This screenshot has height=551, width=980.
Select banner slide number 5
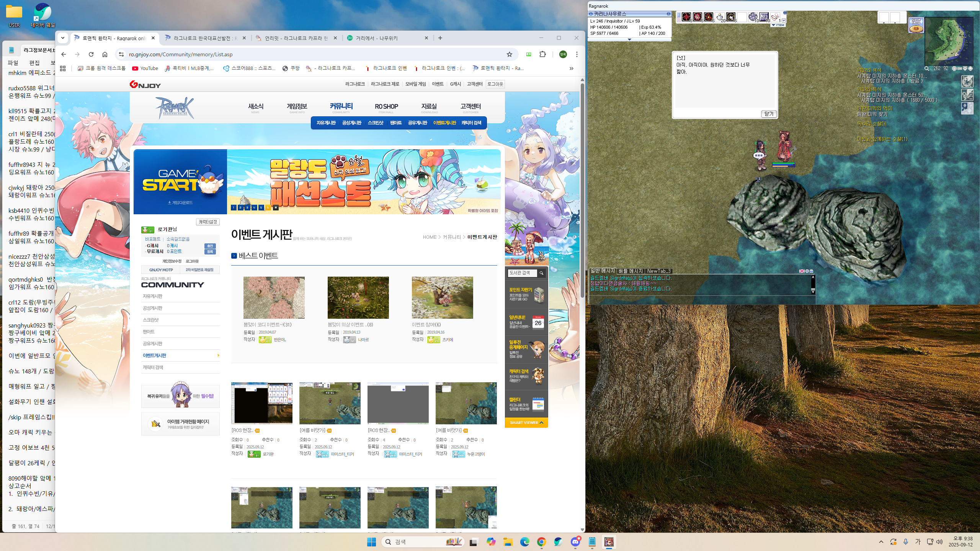pos(261,208)
